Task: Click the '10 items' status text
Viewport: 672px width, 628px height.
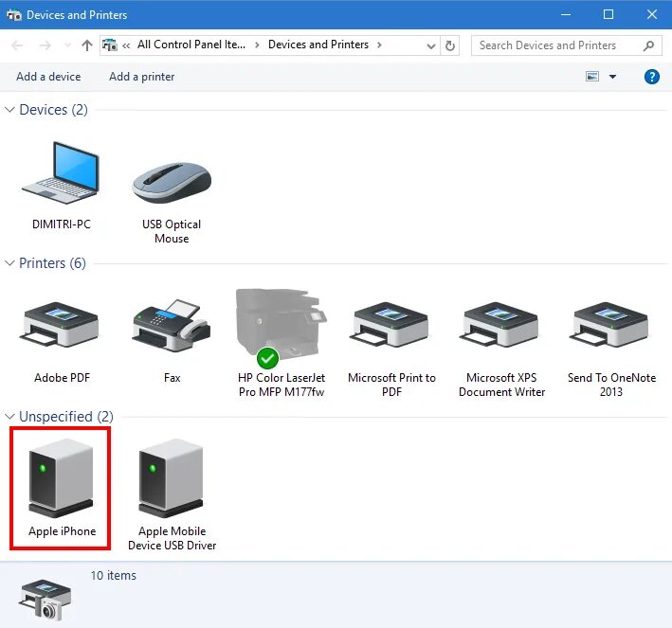Action: tap(113, 575)
